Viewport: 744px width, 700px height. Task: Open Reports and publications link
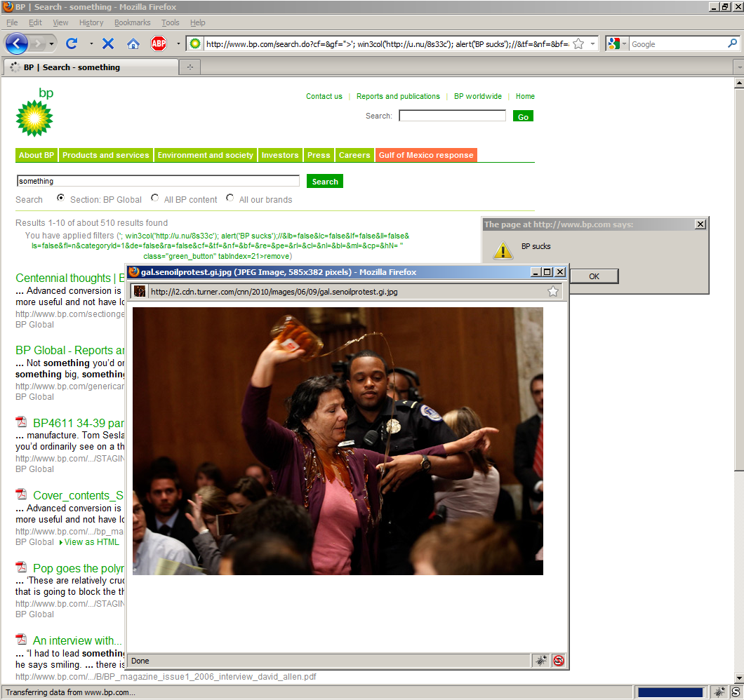click(x=398, y=96)
